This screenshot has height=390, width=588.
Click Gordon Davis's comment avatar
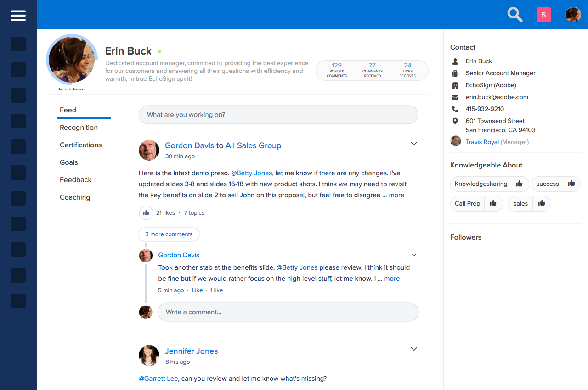tap(146, 255)
